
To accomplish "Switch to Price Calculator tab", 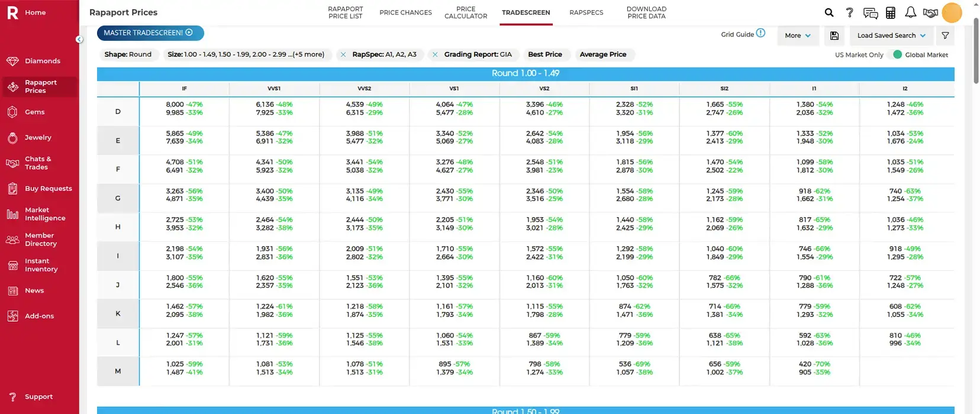I will pos(466,12).
